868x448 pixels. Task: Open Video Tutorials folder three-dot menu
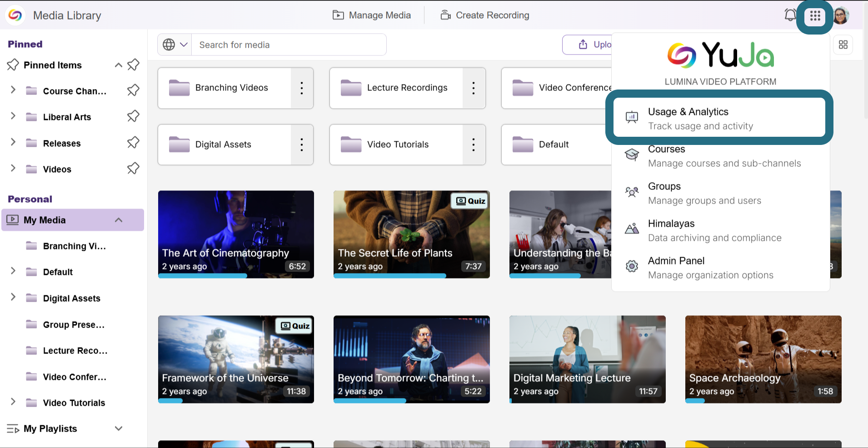[474, 144]
